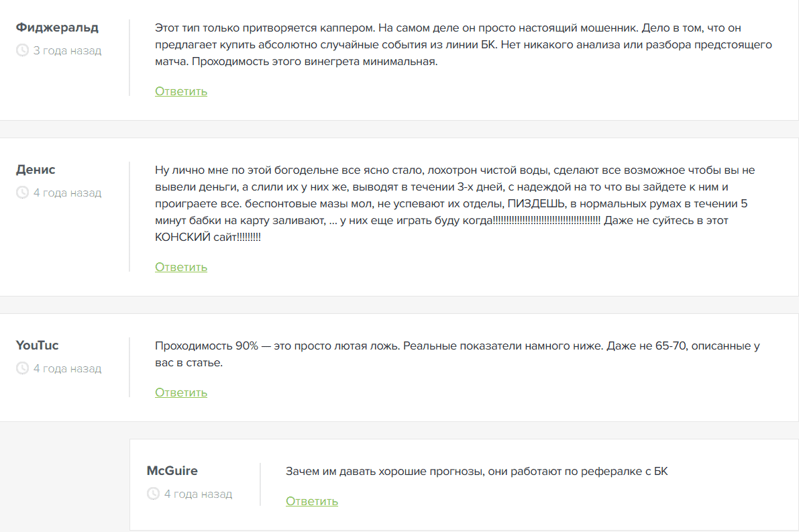Click Денис's '4 года назад' timestamp

pyautogui.click(x=67, y=193)
